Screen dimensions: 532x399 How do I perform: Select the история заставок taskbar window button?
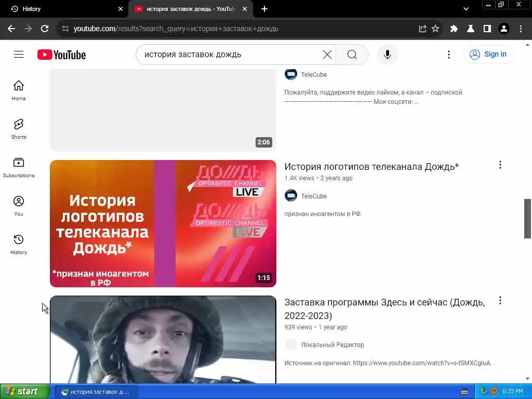click(x=96, y=392)
